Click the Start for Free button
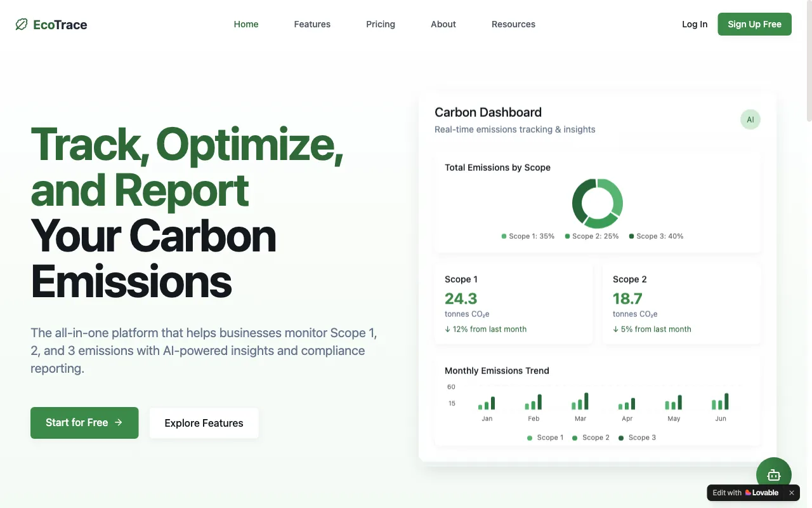 pyautogui.click(x=84, y=423)
